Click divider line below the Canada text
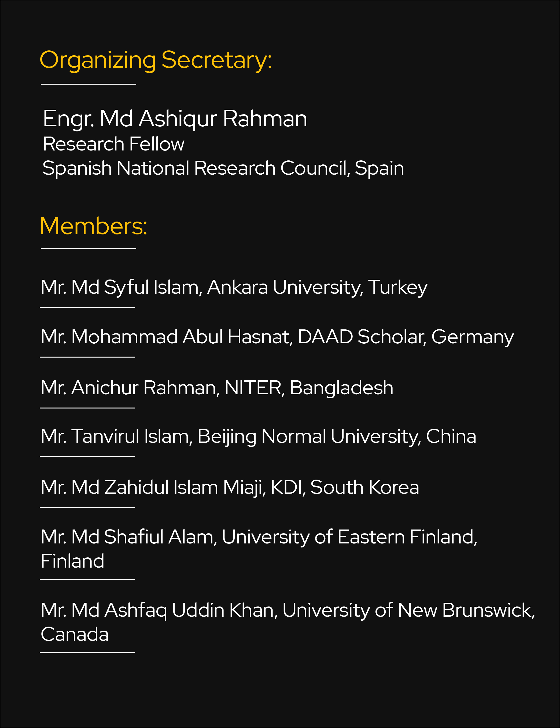 tap(87, 653)
